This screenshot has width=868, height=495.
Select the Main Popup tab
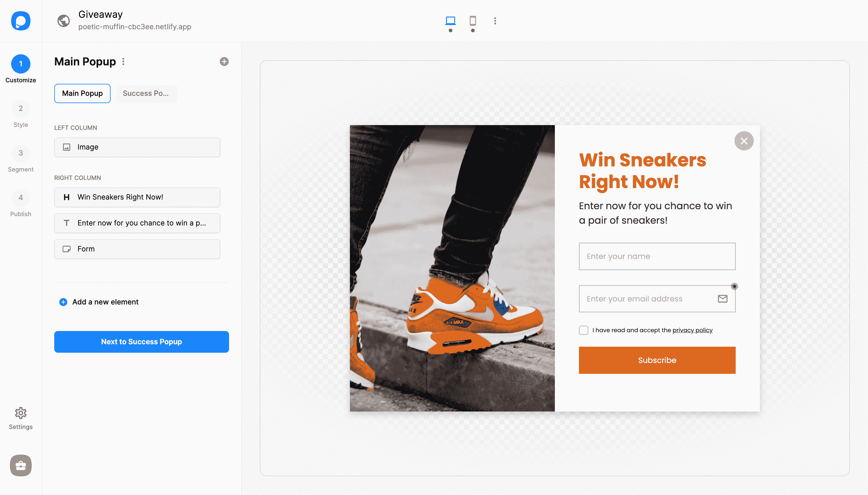coord(82,93)
